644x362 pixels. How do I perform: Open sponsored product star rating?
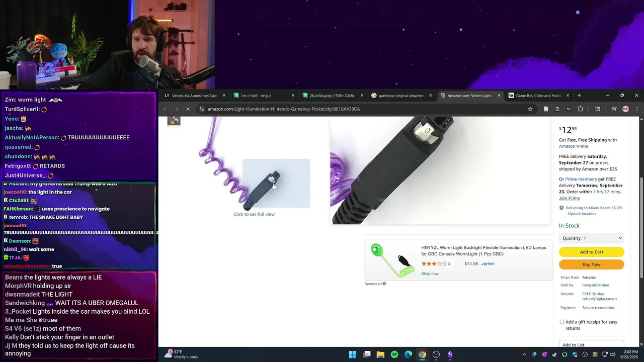click(x=434, y=263)
